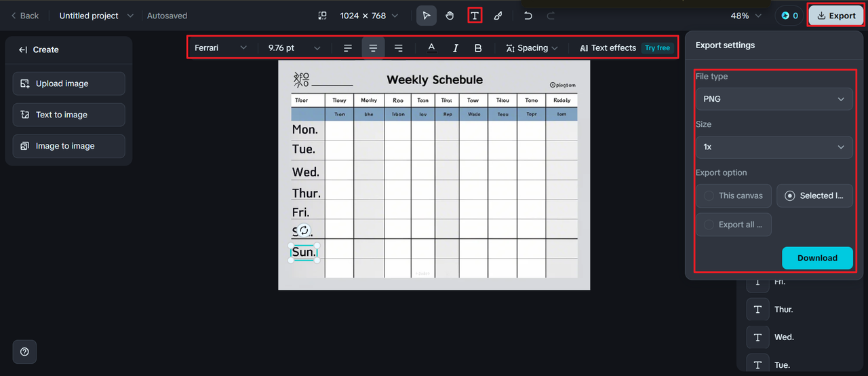Image resolution: width=868 pixels, height=376 pixels.
Task: Select the Tue. layer label in layers list
Action: pos(783,365)
